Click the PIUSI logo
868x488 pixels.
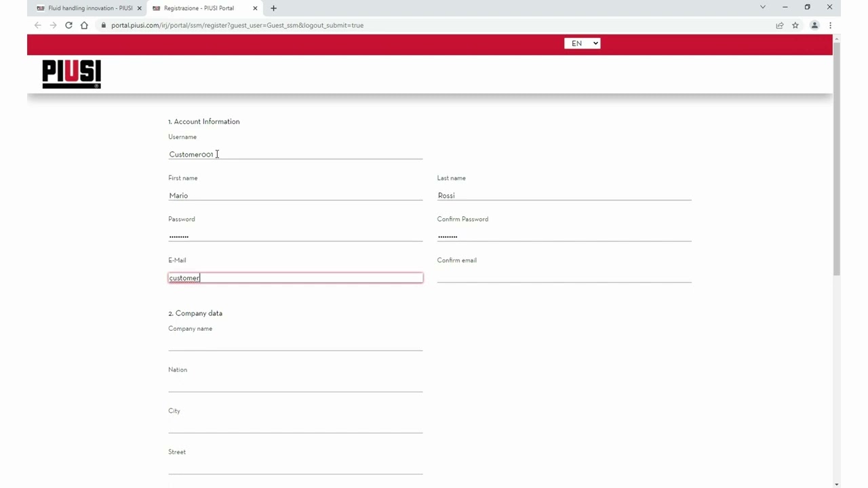[x=71, y=74]
